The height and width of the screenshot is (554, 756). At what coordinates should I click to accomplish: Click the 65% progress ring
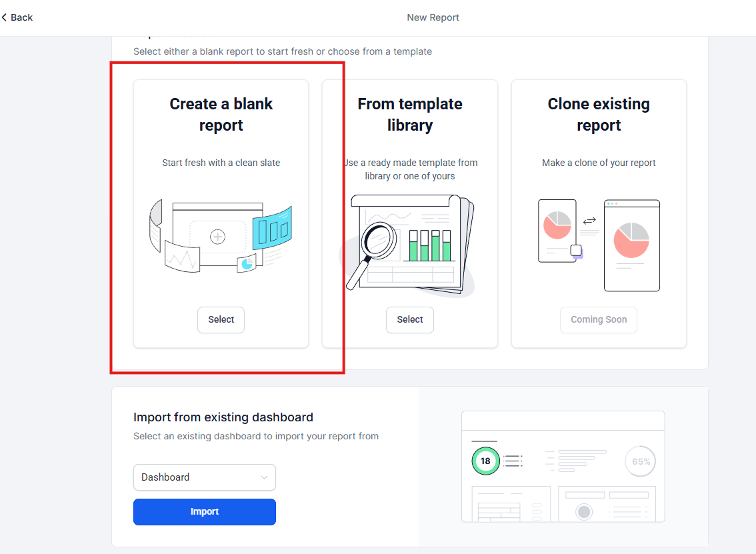click(x=641, y=461)
